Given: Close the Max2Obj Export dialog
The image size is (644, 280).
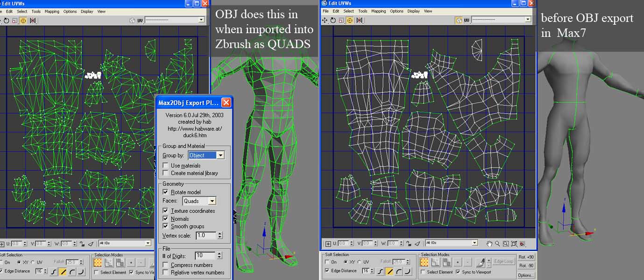Looking at the screenshot, I should click(x=226, y=102).
